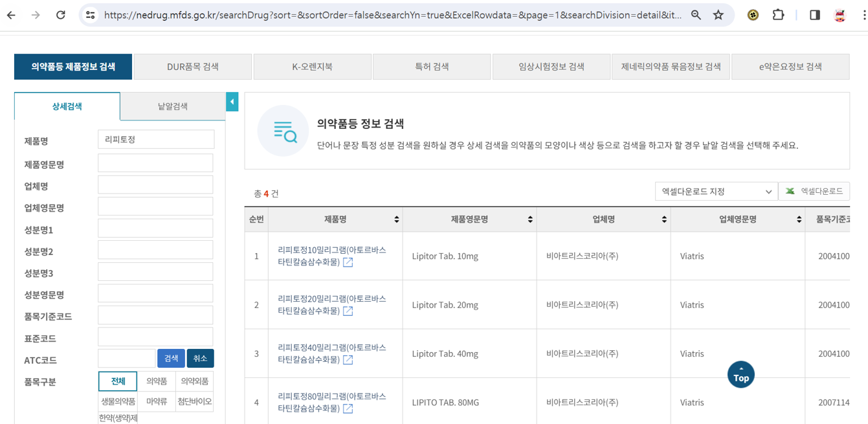Open 리피토정40밀리그램 product link
The width and height of the screenshot is (868, 424).
click(x=331, y=353)
